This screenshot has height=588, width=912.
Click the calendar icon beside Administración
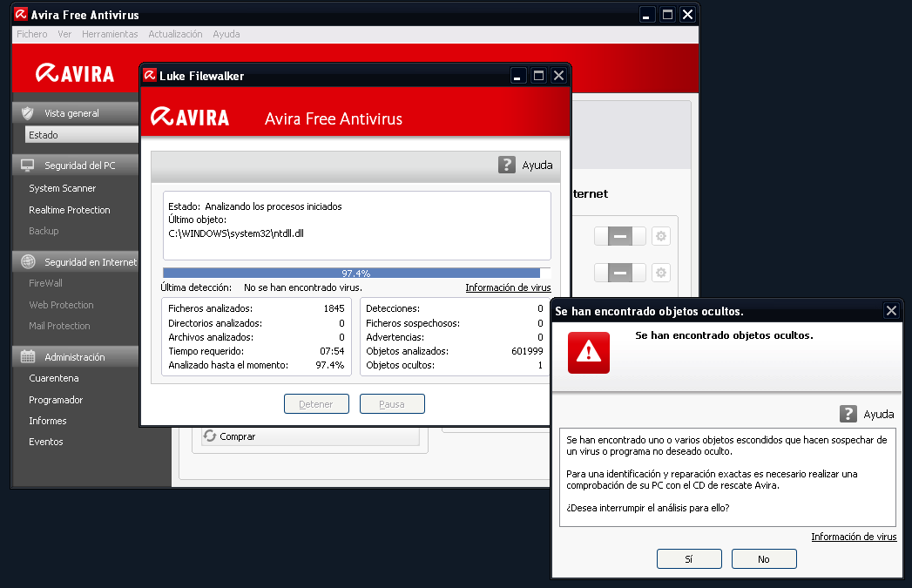(x=28, y=357)
